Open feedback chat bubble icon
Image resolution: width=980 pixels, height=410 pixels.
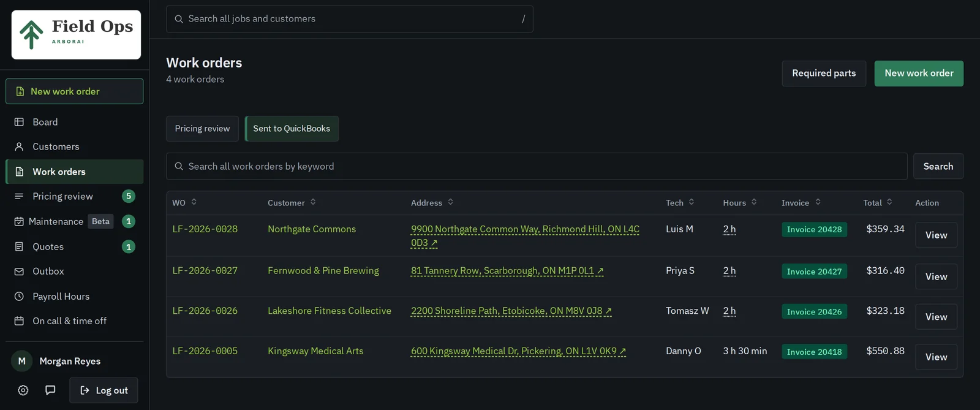50,390
